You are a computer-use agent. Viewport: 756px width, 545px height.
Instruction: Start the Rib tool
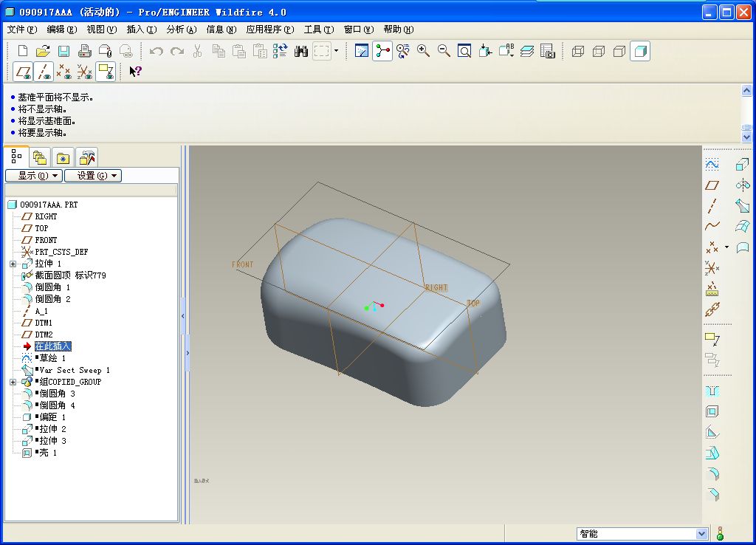pos(712,432)
